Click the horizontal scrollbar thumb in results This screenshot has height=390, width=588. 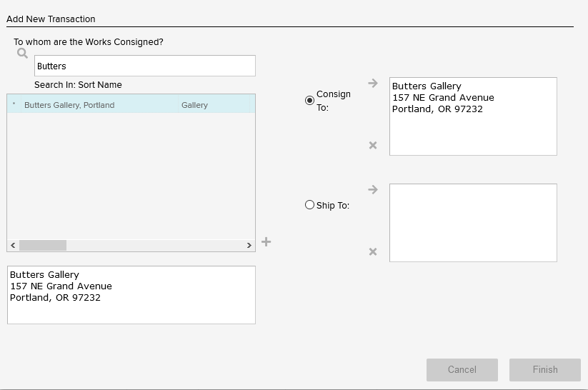pos(43,245)
